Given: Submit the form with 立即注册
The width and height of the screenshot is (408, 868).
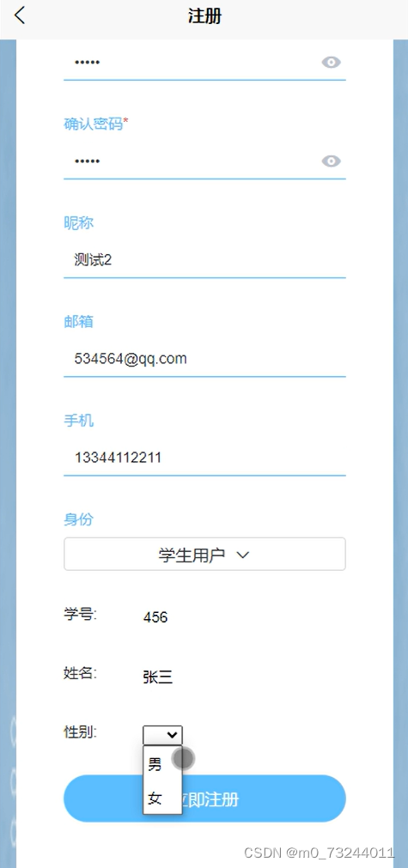Looking at the screenshot, I should 204,798.
